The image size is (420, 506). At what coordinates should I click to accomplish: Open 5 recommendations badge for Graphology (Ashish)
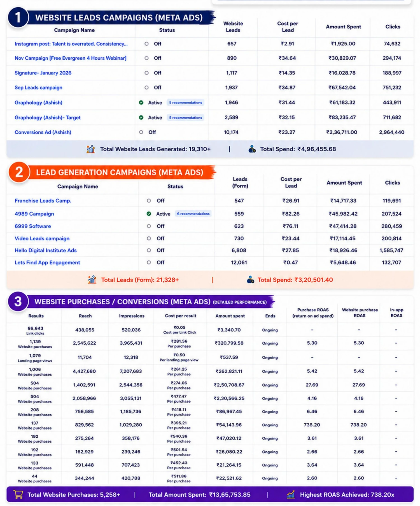coord(185,103)
